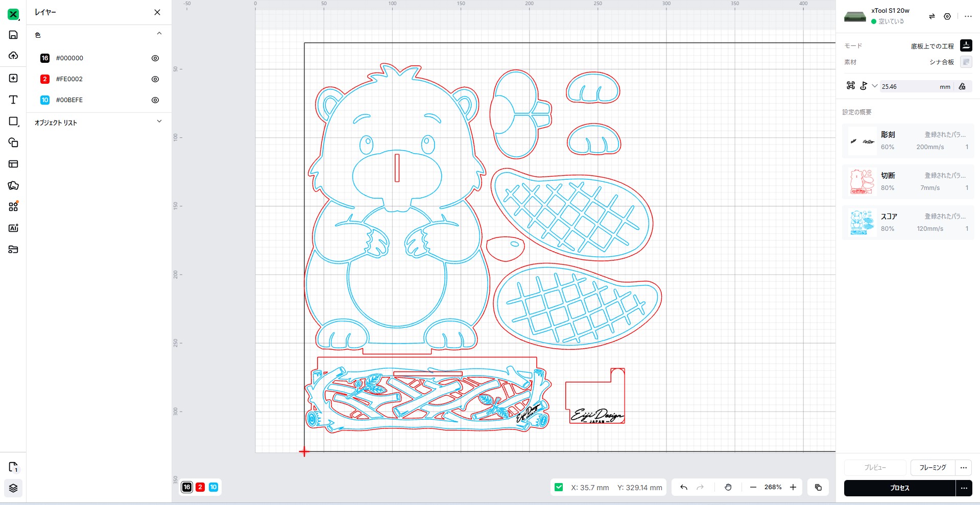This screenshot has width=980, height=505.
Task: Open the 切断 cut settings card
Action: coord(908,182)
